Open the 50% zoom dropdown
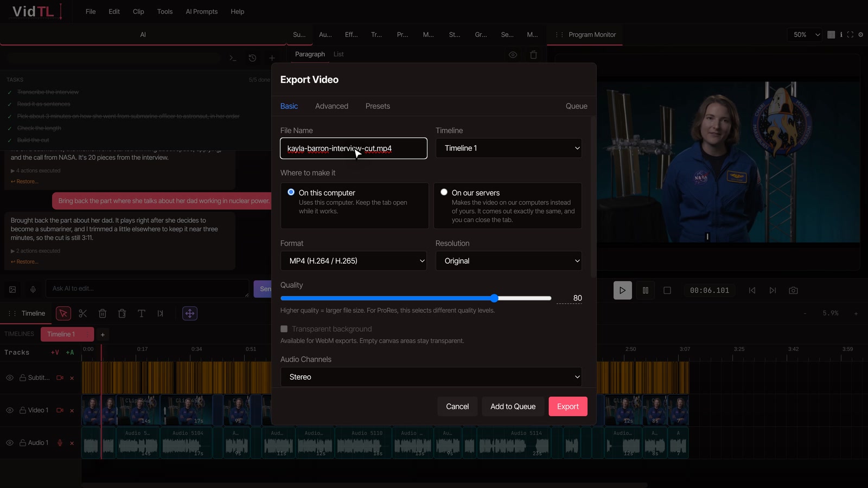The height and width of the screenshot is (488, 868). click(x=806, y=35)
